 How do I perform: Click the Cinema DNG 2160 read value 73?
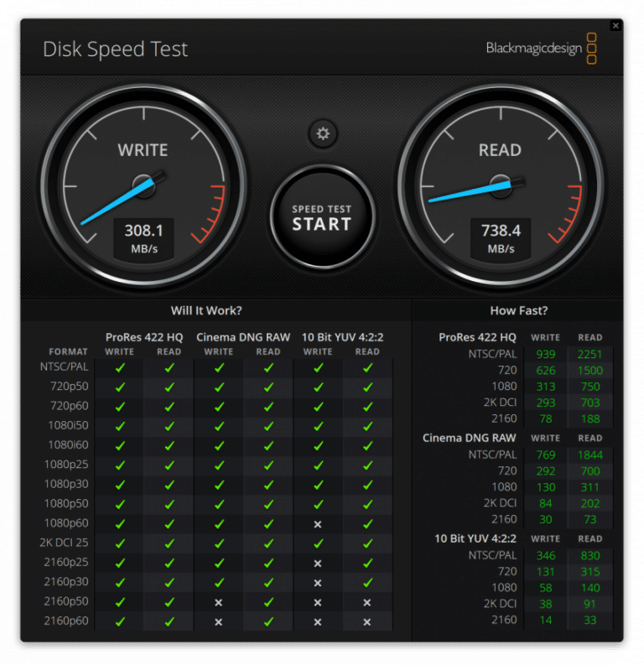[x=590, y=519]
